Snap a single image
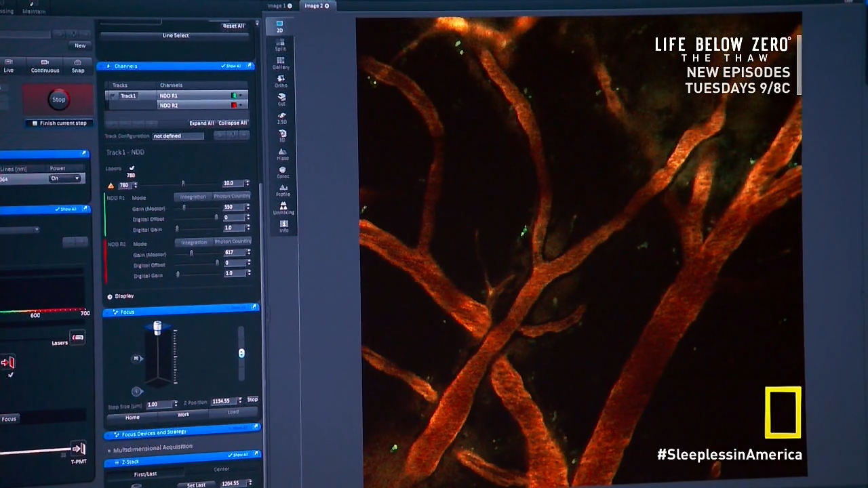The height and width of the screenshot is (488, 868). click(x=78, y=66)
